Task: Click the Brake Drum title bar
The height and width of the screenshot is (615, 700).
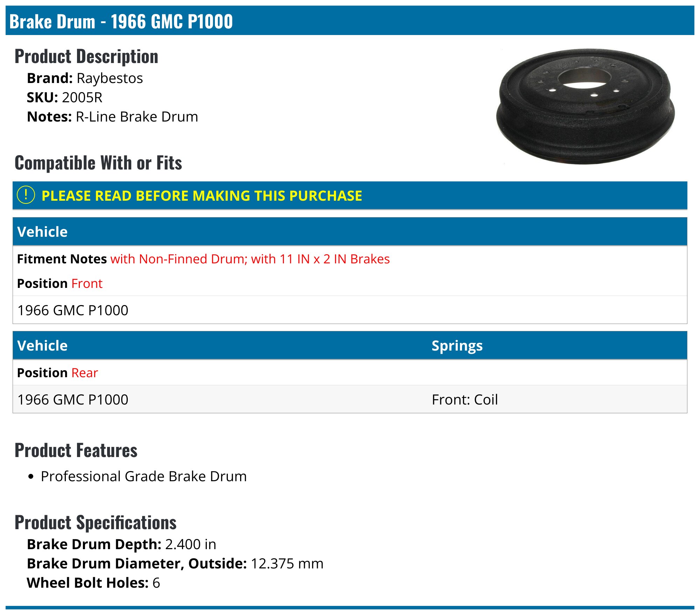Action: click(x=350, y=21)
